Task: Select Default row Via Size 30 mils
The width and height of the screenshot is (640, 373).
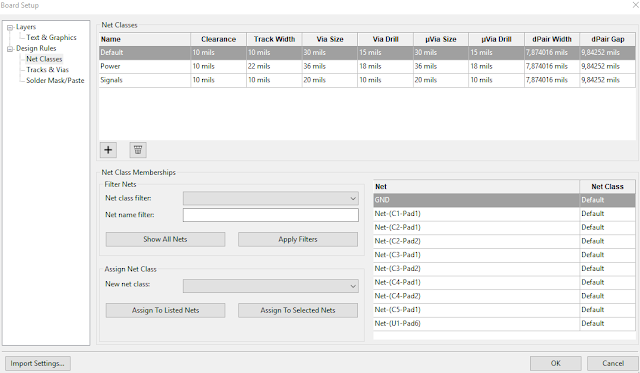Action: [x=330, y=53]
